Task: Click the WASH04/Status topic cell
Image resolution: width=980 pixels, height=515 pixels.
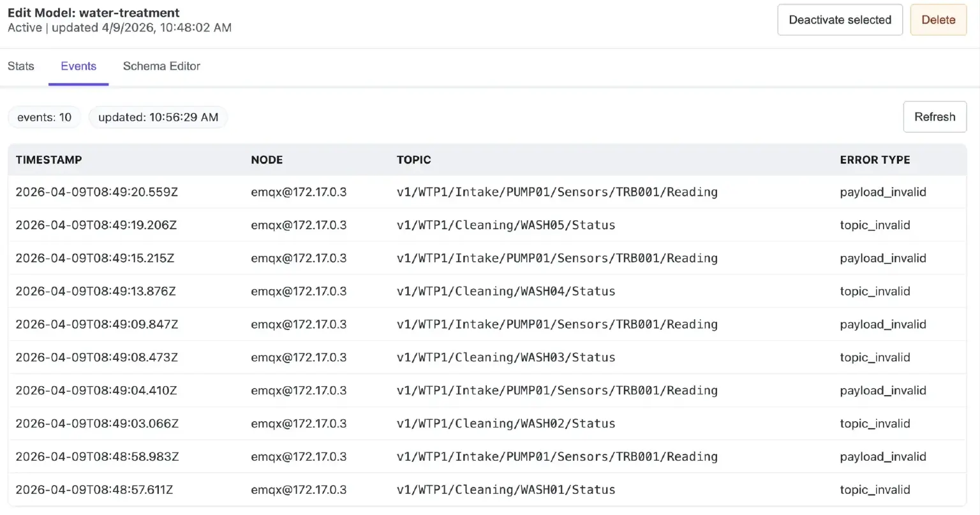Action: tap(506, 292)
